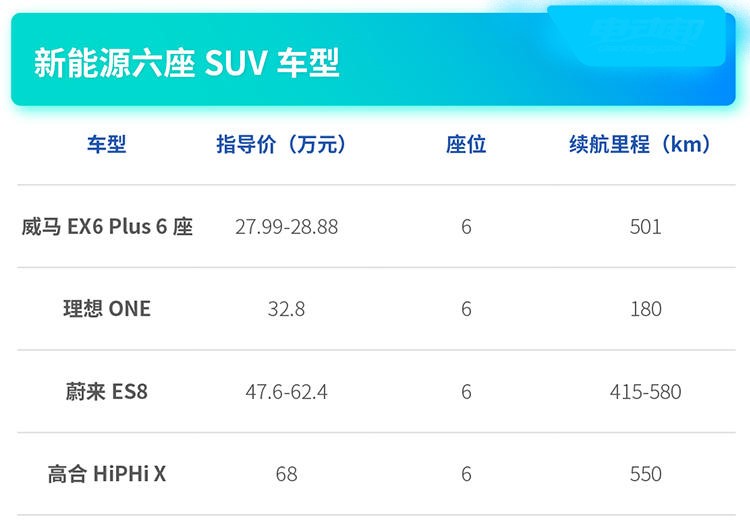750x520 pixels.
Task: Click the 550 range value
Action: pyautogui.click(x=646, y=474)
